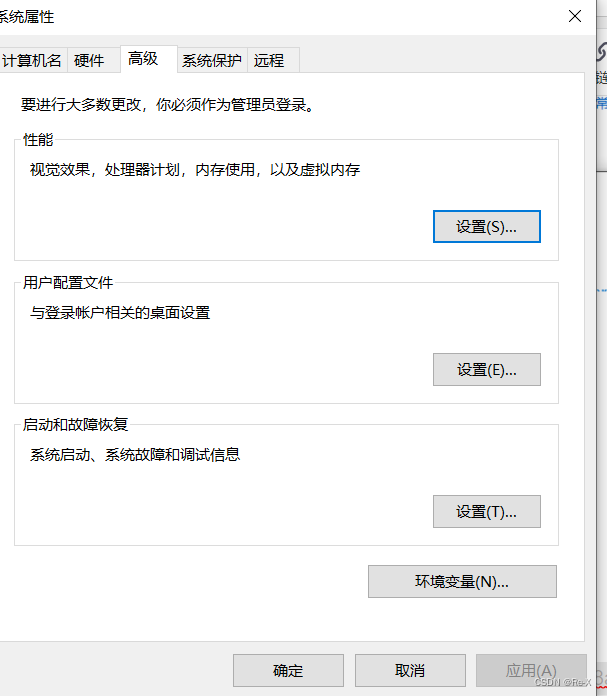Click 设置(S) in the 性能 section
This screenshot has height=696, width=607.
tap(487, 227)
